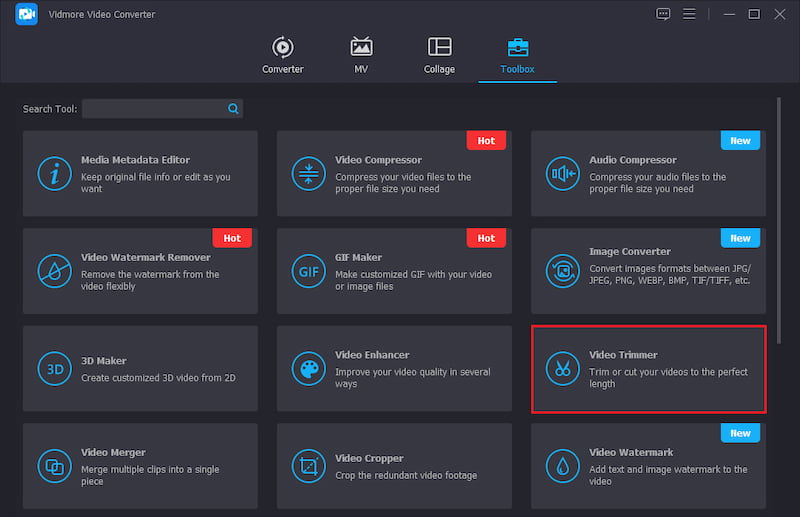
Task: Open the GIF Maker icon
Action: pos(308,271)
